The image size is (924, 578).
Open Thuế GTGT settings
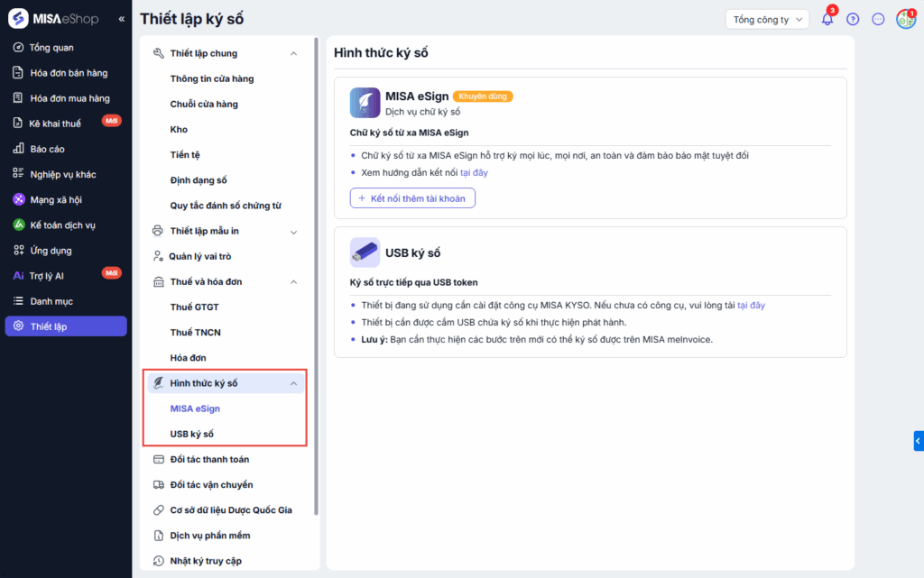(194, 307)
